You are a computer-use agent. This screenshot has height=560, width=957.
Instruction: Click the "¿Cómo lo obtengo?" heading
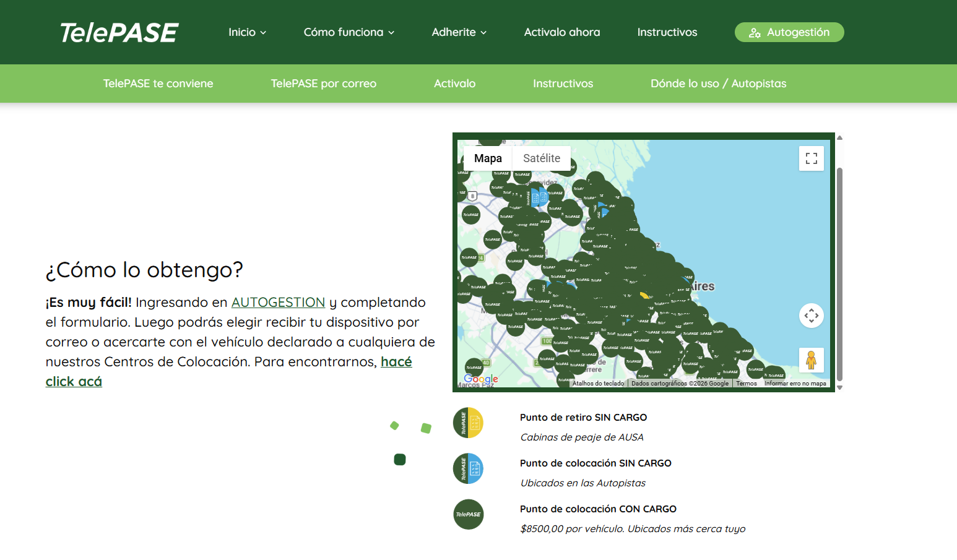(x=144, y=270)
